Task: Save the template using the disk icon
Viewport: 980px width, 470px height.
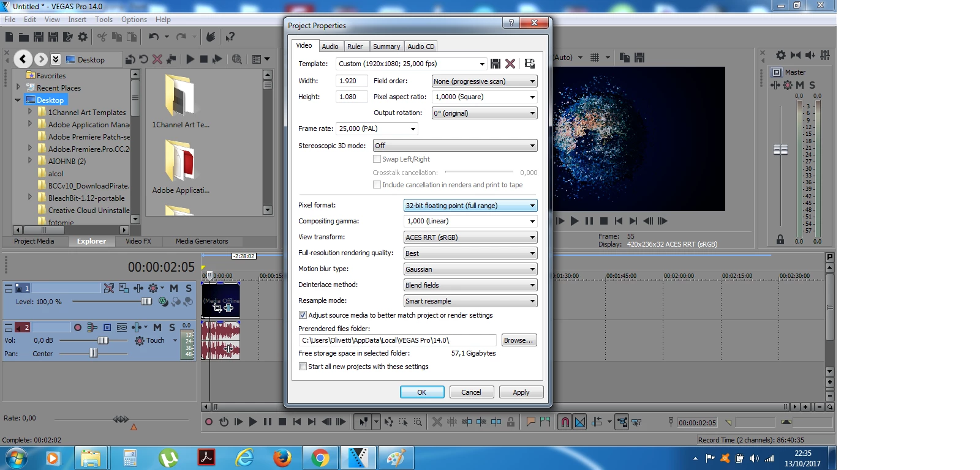Action: 496,64
